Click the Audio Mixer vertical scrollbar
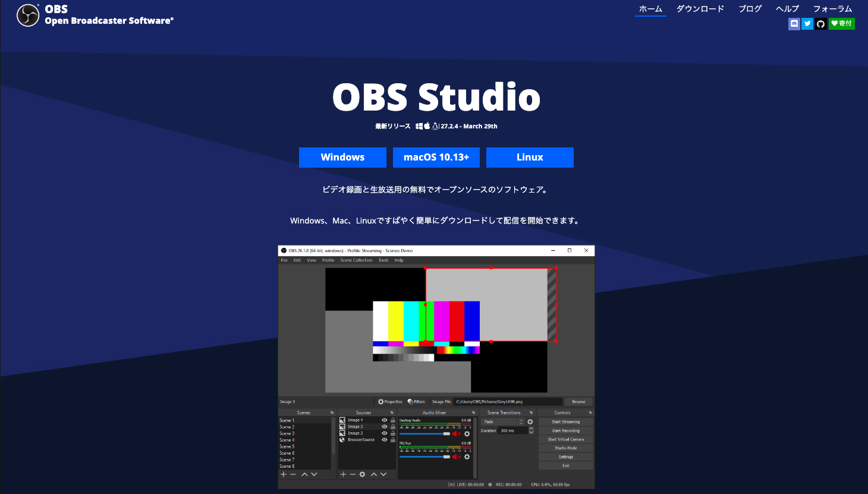The image size is (868, 494). coord(474,448)
